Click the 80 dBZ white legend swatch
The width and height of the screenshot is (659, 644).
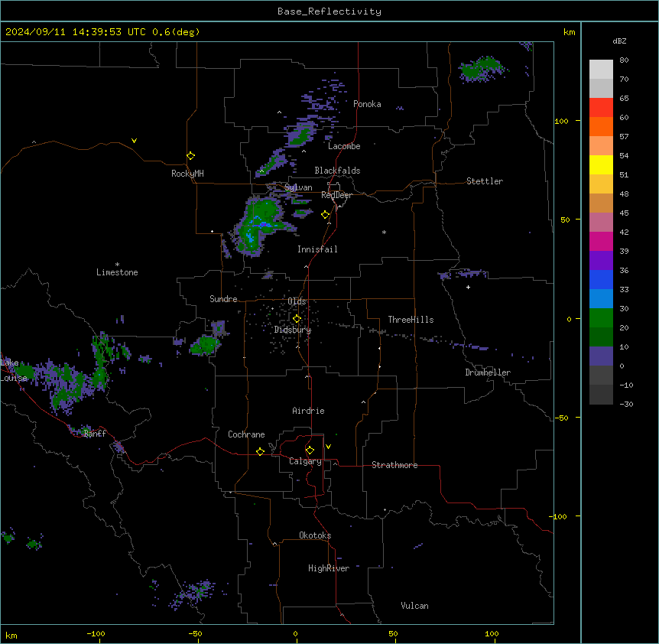coord(601,70)
